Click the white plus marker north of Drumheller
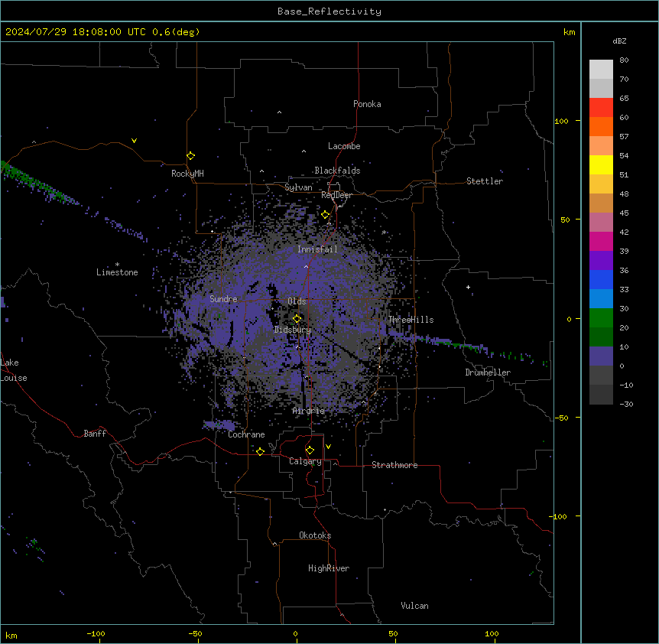This screenshot has width=659, height=644. click(468, 287)
